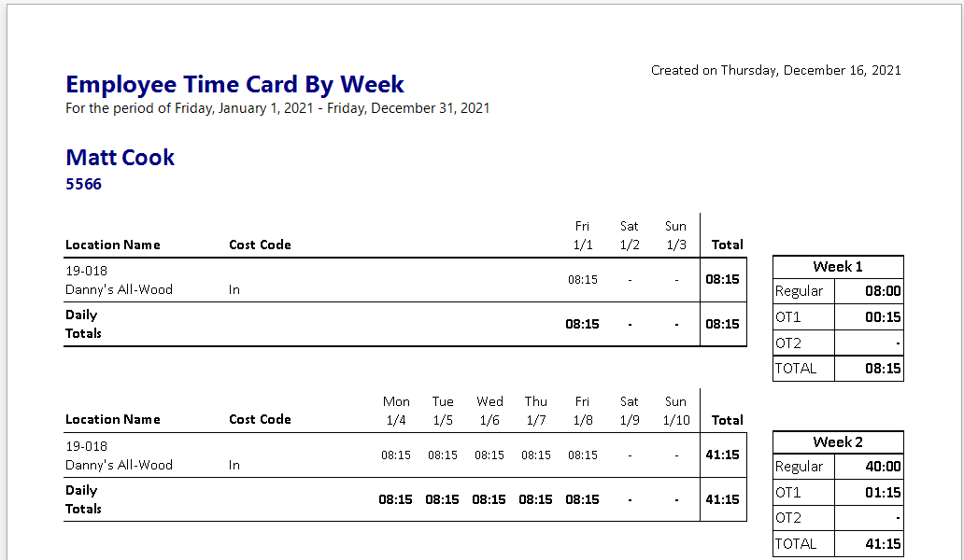Select the employee name Matt Cook
Viewport: 964px width, 560px height.
pyautogui.click(x=120, y=158)
